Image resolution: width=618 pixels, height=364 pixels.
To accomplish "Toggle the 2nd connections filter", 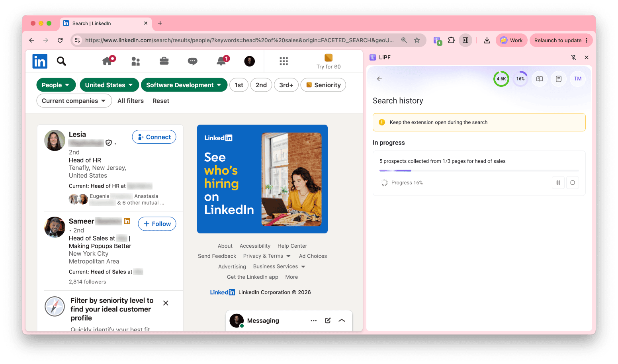I will pyautogui.click(x=261, y=85).
